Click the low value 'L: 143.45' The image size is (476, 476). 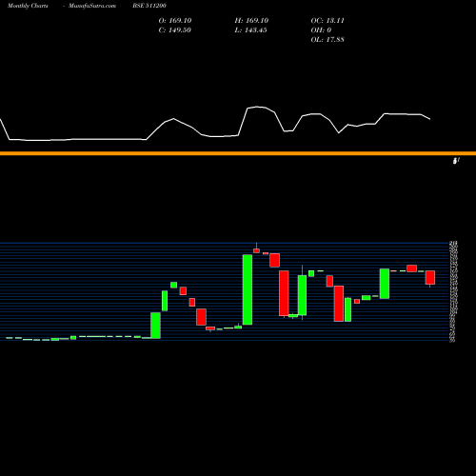pos(251,30)
